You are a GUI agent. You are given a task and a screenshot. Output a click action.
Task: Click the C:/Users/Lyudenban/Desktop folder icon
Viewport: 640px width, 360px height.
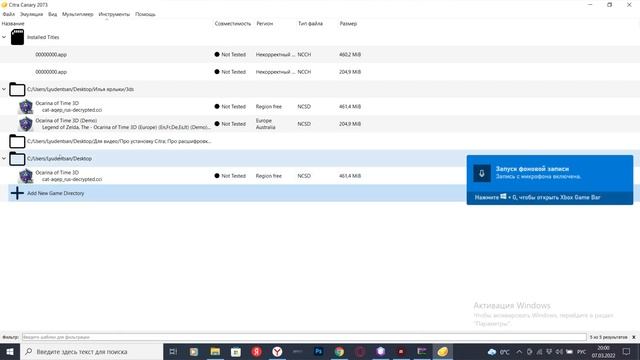point(17,158)
